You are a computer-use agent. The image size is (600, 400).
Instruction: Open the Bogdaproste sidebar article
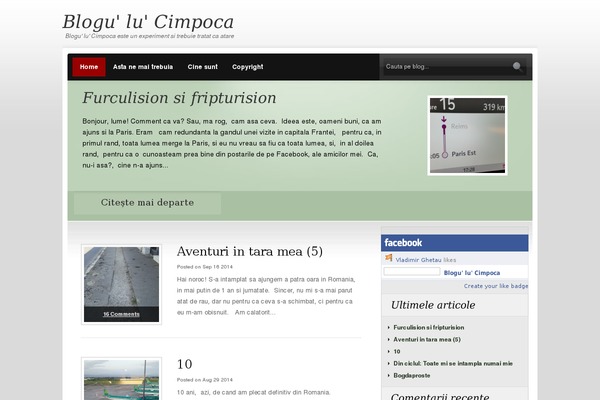(x=412, y=376)
